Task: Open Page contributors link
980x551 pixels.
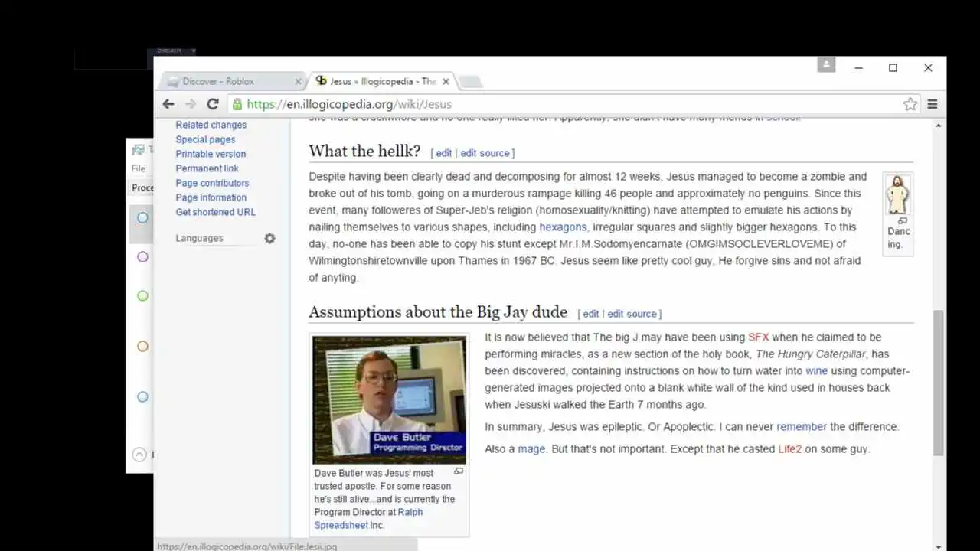Action: pos(212,183)
